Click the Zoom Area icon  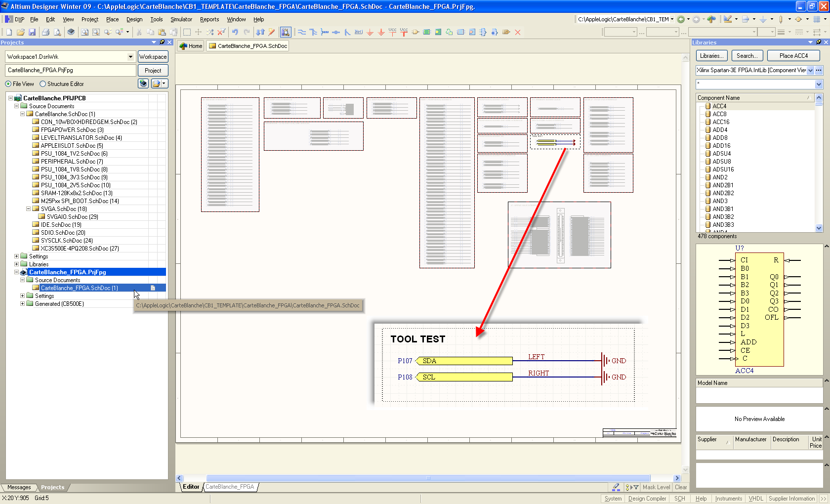coord(96,32)
